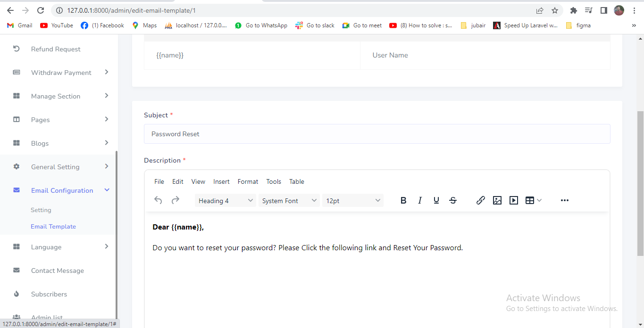Toggle italic formatting in editor
Image resolution: width=644 pixels, height=328 pixels.
(x=420, y=200)
